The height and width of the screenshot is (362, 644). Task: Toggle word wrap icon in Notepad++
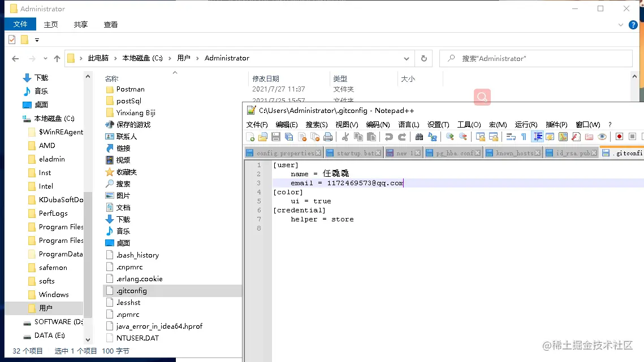(511, 137)
